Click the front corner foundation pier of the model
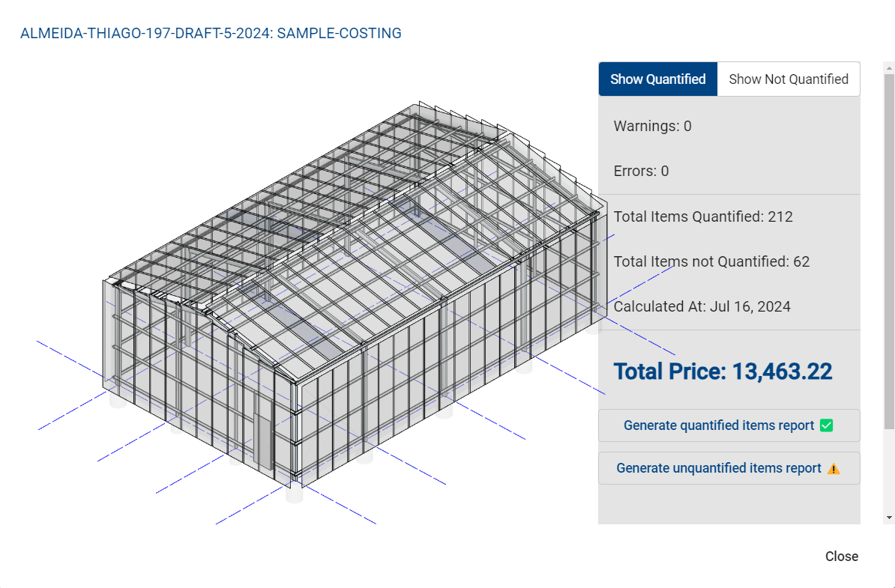 click(294, 492)
